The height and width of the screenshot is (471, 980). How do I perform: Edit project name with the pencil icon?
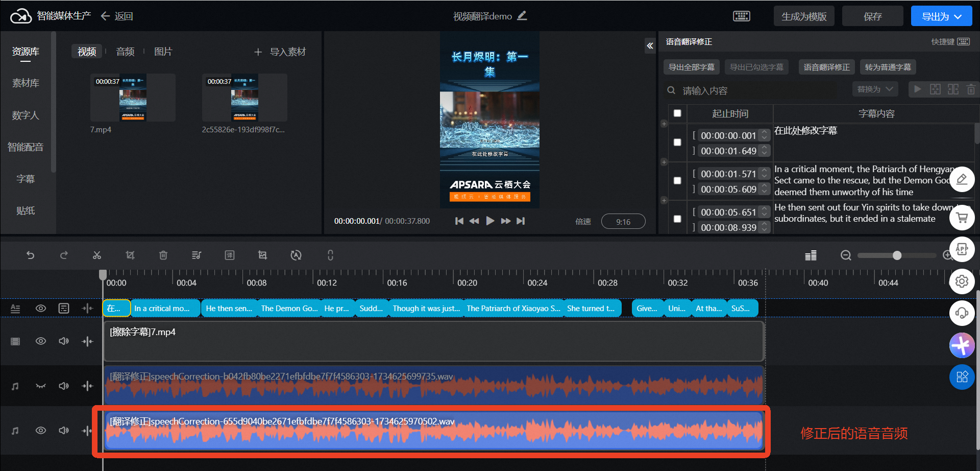point(522,16)
